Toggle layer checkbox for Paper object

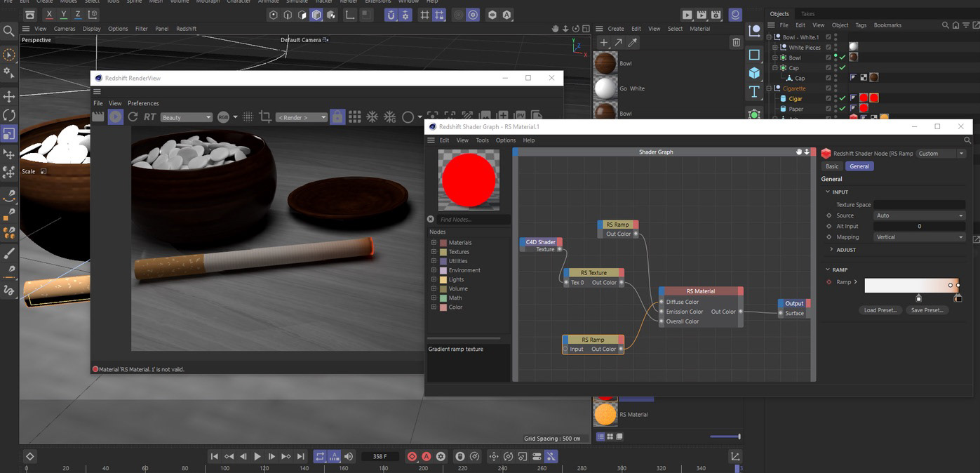tap(828, 109)
